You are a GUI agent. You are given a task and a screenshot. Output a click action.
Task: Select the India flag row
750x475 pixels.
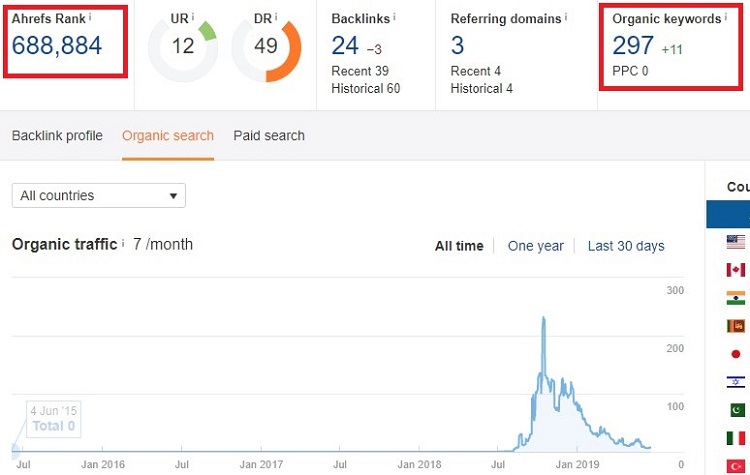736,298
